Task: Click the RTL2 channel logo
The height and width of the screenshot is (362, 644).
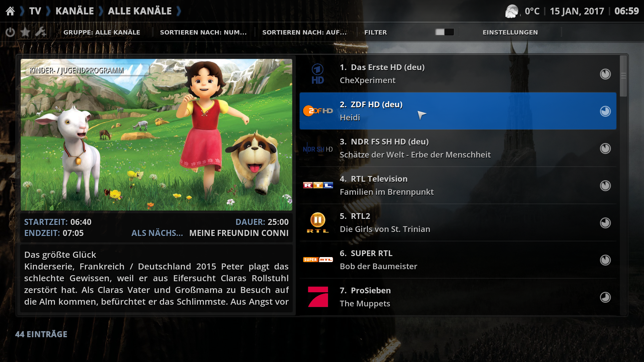Action: (x=318, y=223)
